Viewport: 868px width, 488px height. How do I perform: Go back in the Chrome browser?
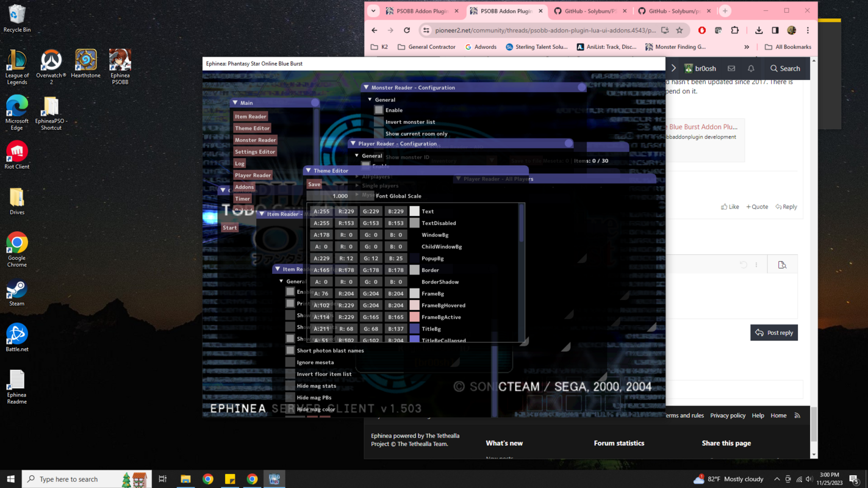[x=375, y=30]
